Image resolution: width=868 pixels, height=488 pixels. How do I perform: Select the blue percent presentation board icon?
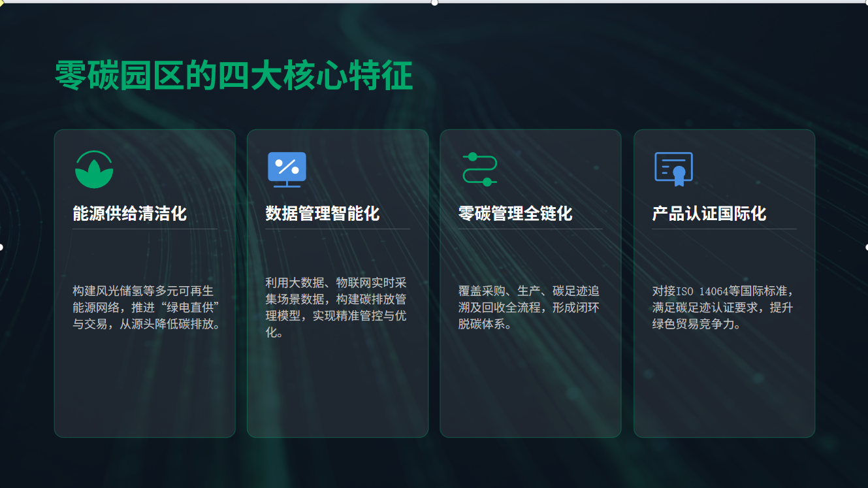[x=287, y=169]
